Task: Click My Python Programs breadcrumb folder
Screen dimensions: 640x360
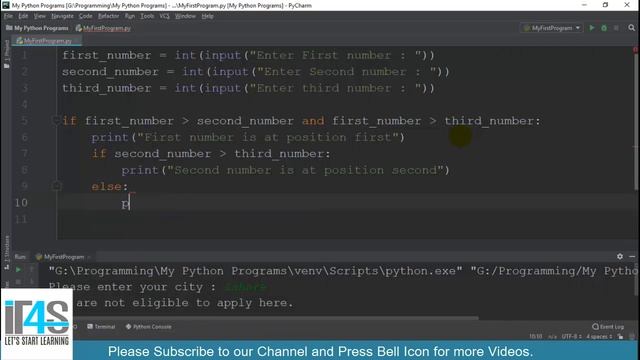Action: coord(37,28)
